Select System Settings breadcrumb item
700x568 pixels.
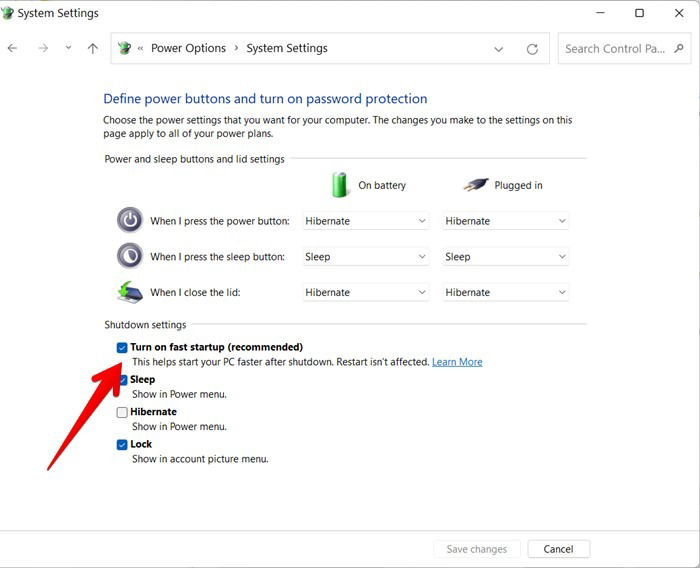coord(287,48)
